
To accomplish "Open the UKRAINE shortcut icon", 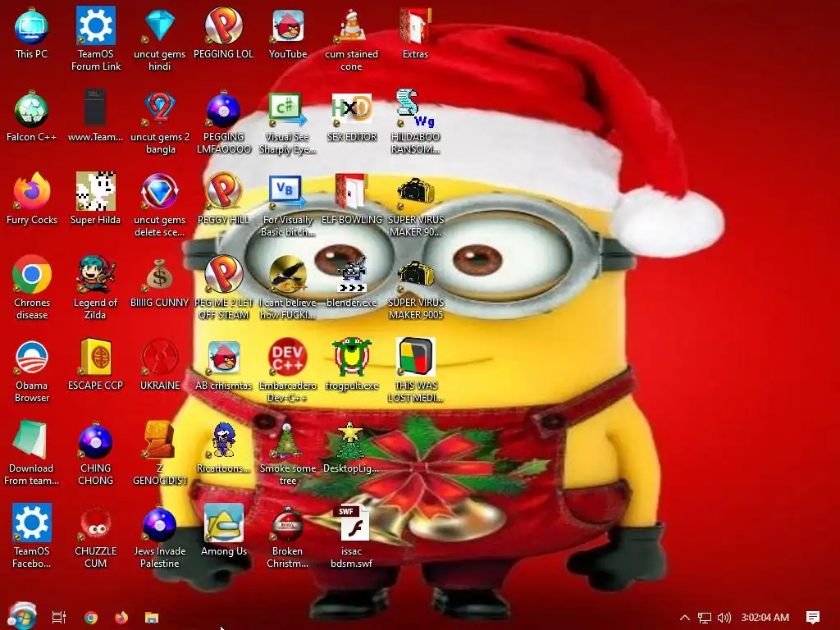I will (x=160, y=358).
